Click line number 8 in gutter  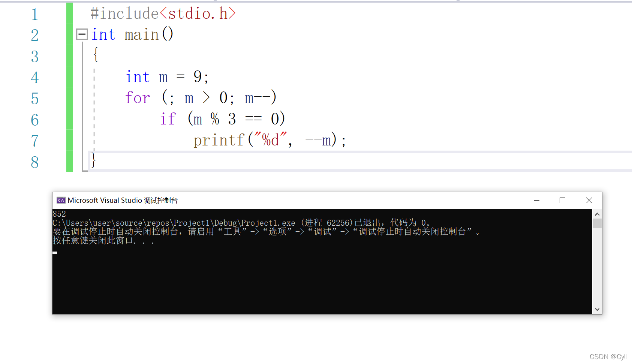click(x=35, y=162)
